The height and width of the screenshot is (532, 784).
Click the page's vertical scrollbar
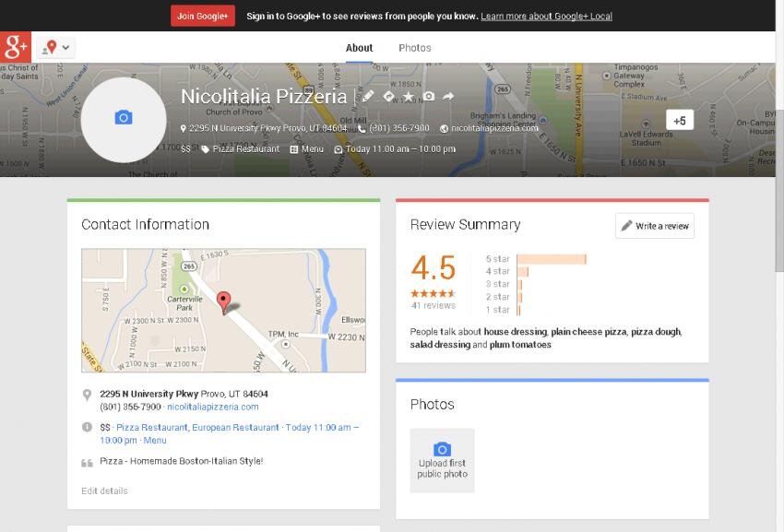tap(779, 190)
